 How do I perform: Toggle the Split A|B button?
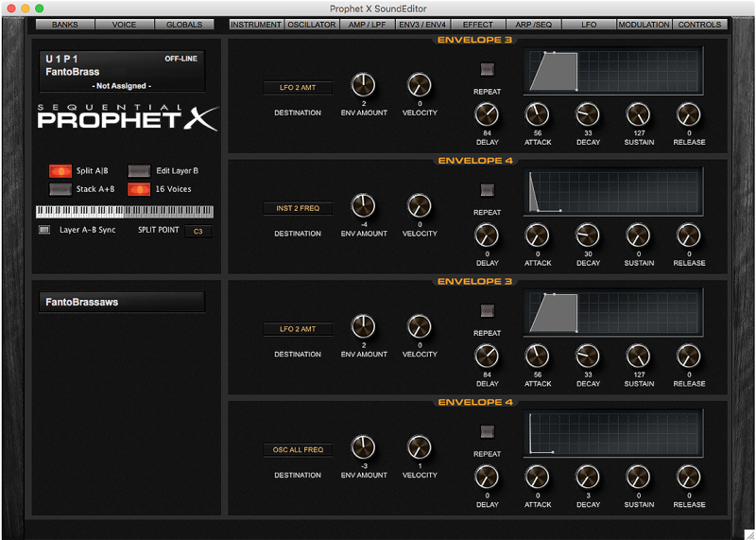60,171
